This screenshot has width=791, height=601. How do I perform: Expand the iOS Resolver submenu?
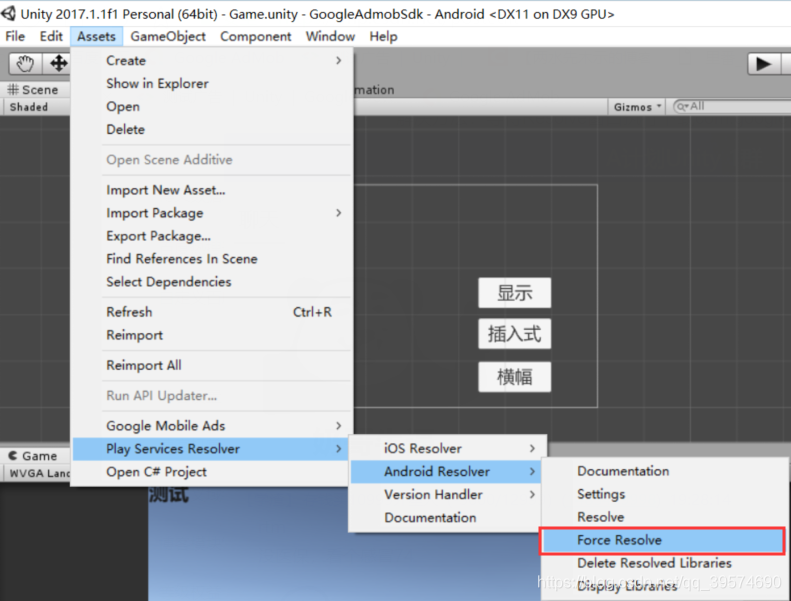(x=448, y=448)
